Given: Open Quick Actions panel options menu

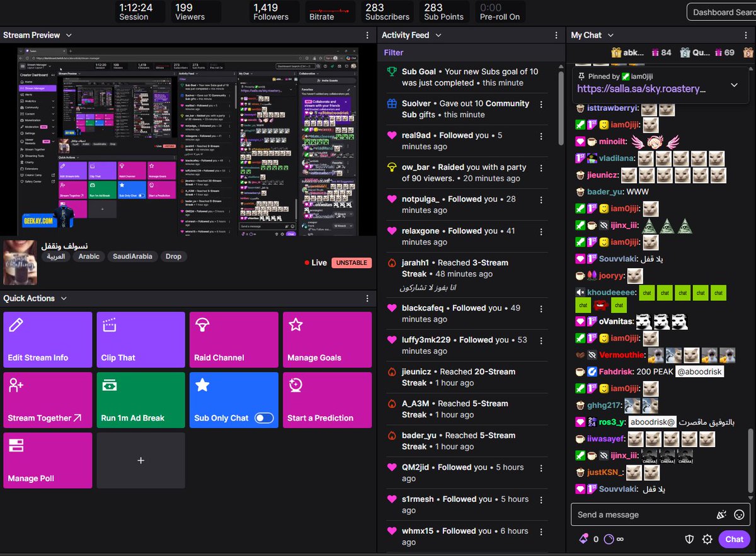Looking at the screenshot, I should (367, 298).
